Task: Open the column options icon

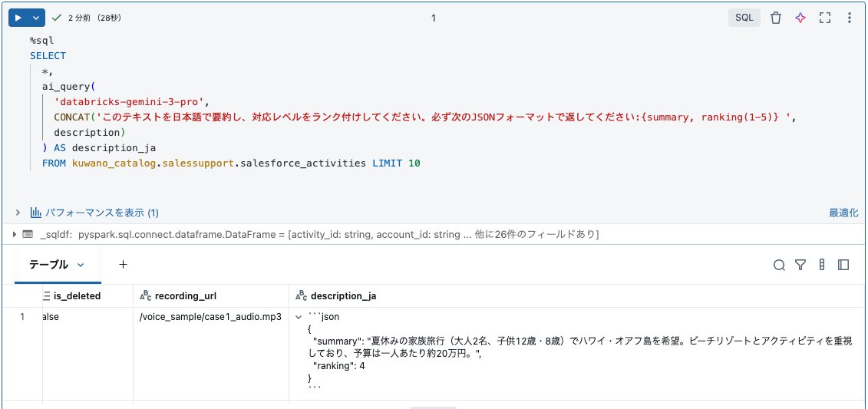Action: pyautogui.click(x=822, y=265)
